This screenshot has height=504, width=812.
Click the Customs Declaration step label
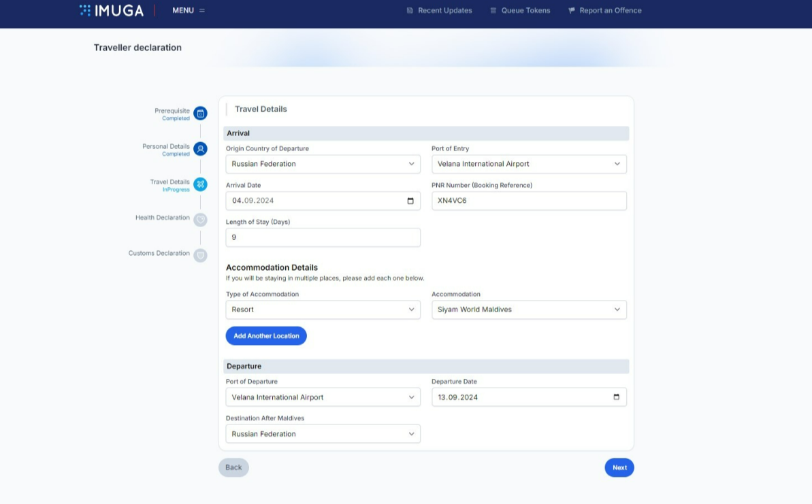pos(159,253)
